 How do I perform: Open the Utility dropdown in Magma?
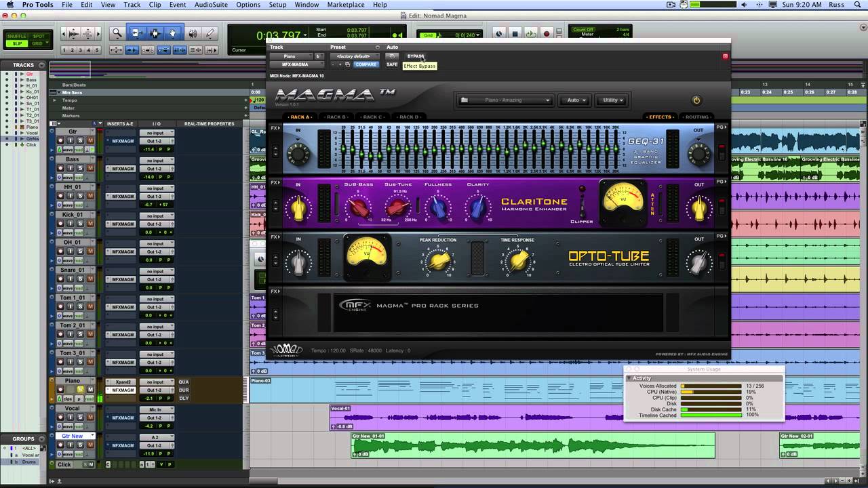611,100
